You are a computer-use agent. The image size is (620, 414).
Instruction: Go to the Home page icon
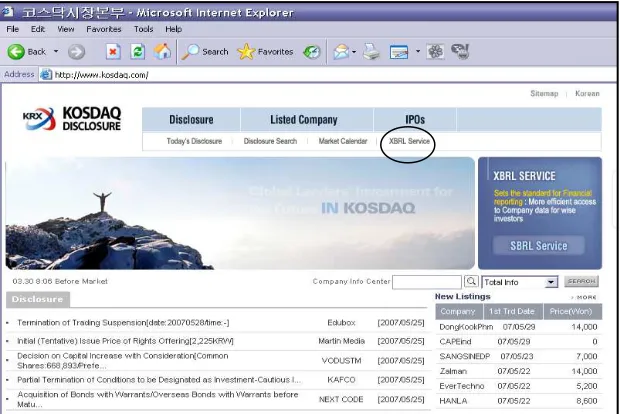[163, 51]
